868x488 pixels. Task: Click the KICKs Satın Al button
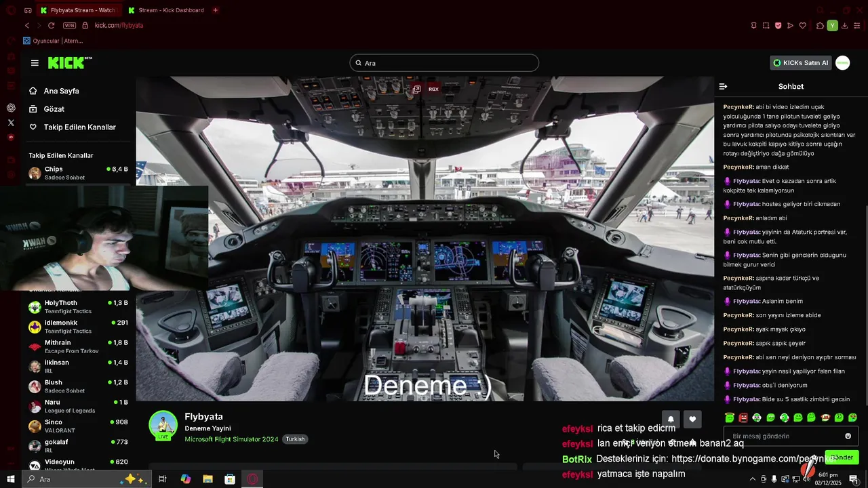click(x=801, y=63)
